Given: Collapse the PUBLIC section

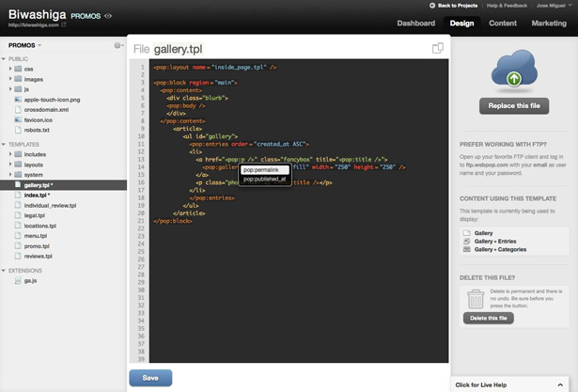Looking at the screenshot, I should pyautogui.click(x=4, y=58).
